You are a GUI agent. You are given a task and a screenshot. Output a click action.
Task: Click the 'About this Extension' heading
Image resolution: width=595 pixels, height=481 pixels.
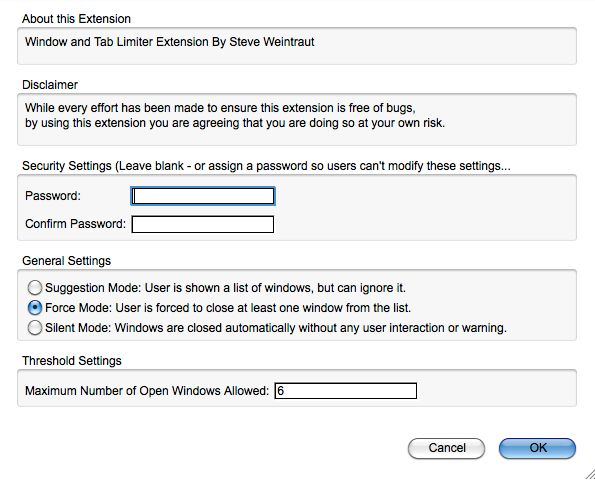coord(76,19)
